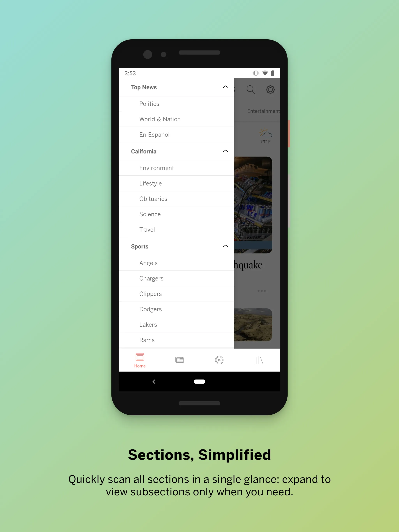
Task: Select the Politics menu item
Action: pyautogui.click(x=150, y=103)
